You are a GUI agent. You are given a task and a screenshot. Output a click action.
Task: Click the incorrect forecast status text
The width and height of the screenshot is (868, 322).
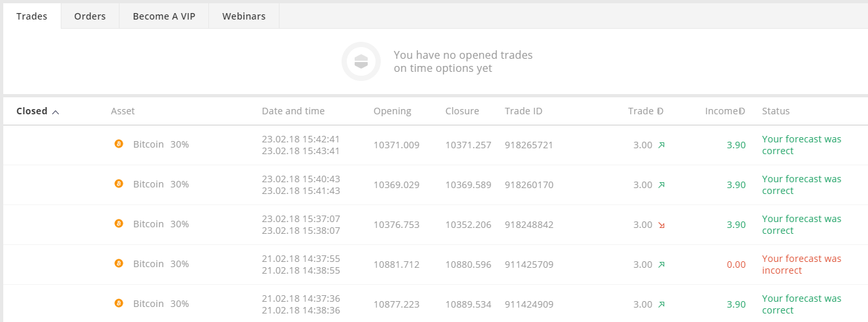pyautogui.click(x=802, y=265)
